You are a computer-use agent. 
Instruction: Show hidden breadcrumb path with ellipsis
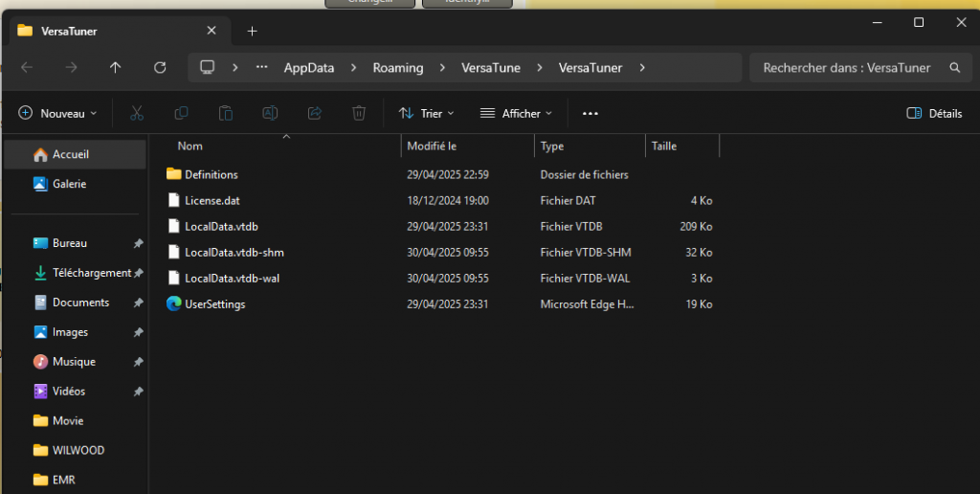[x=262, y=67]
